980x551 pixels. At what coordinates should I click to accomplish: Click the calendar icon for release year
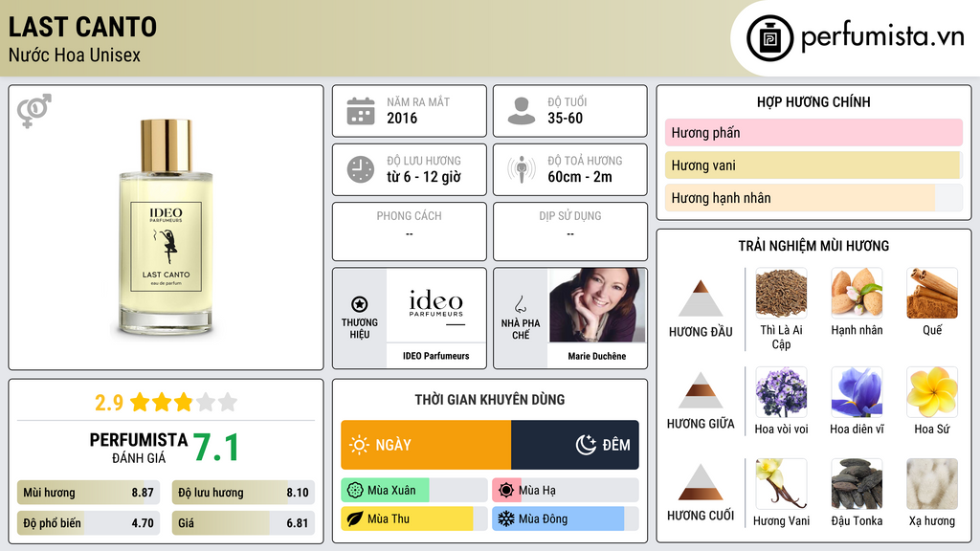pyautogui.click(x=361, y=111)
